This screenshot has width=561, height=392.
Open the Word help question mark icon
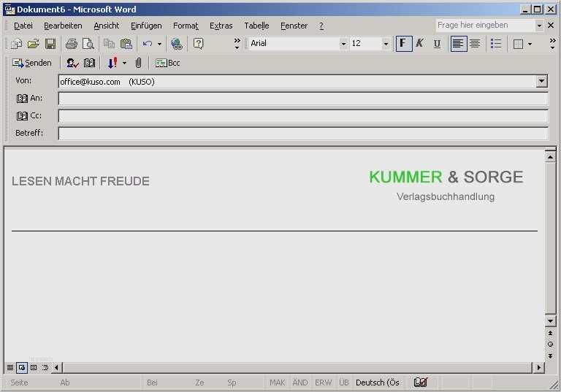[x=198, y=44]
